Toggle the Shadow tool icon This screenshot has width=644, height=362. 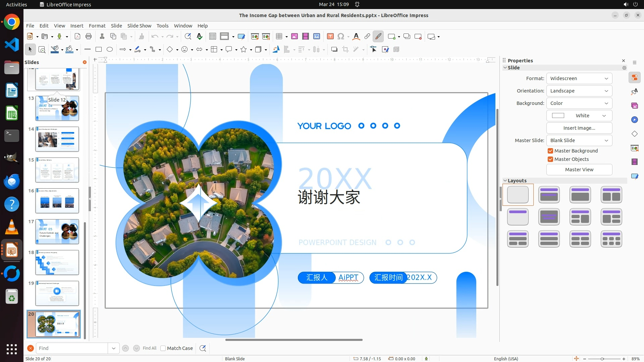[334, 50]
